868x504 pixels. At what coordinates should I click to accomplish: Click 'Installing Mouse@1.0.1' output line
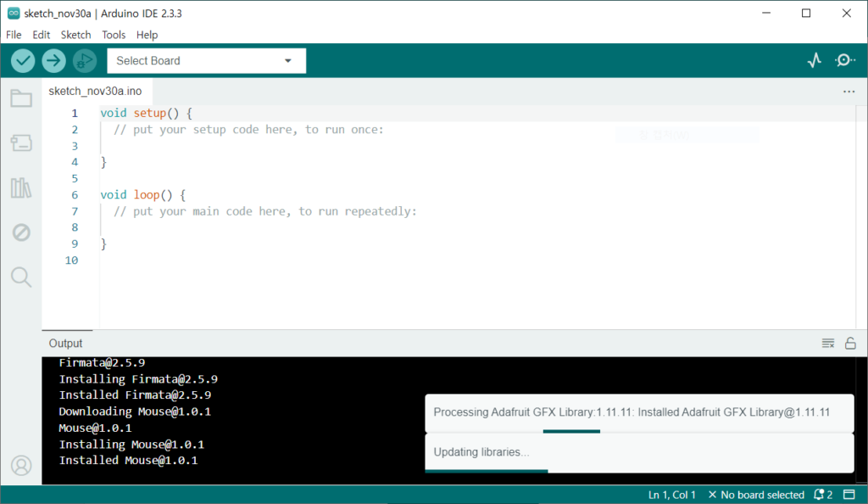point(131,445)
